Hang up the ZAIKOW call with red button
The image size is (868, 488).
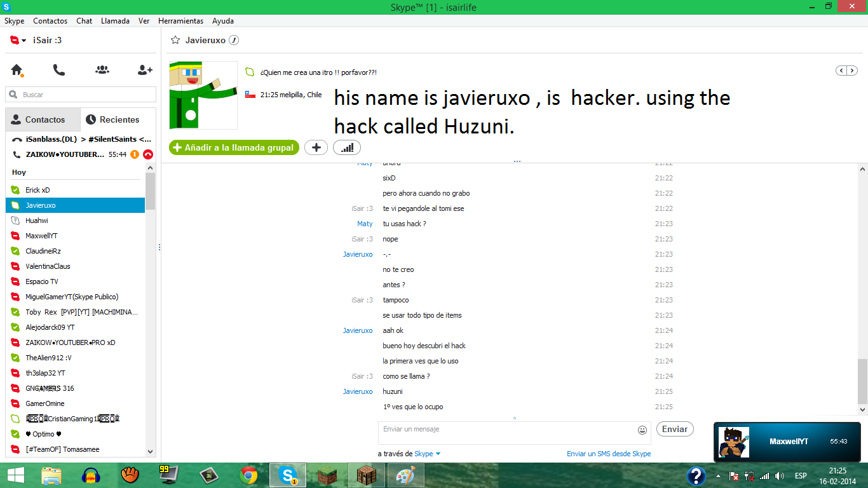[x=148, y=154]
